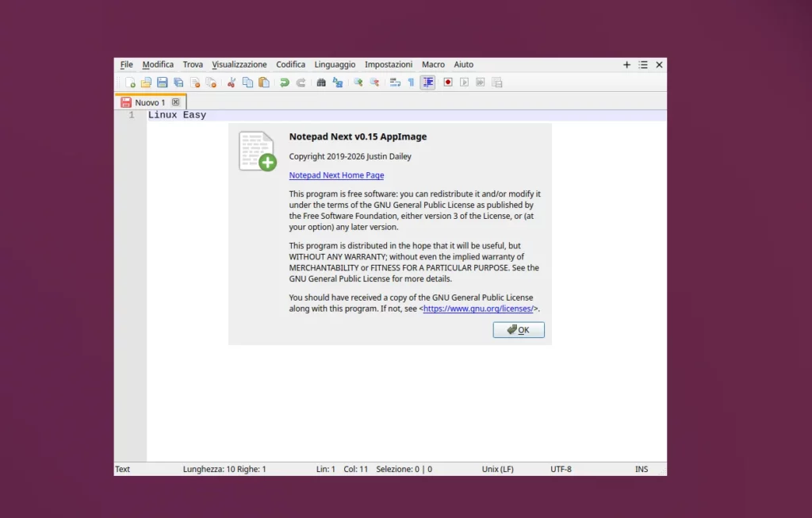Open Find with binoculars icon
812x518 pixels.
(321, 82)
